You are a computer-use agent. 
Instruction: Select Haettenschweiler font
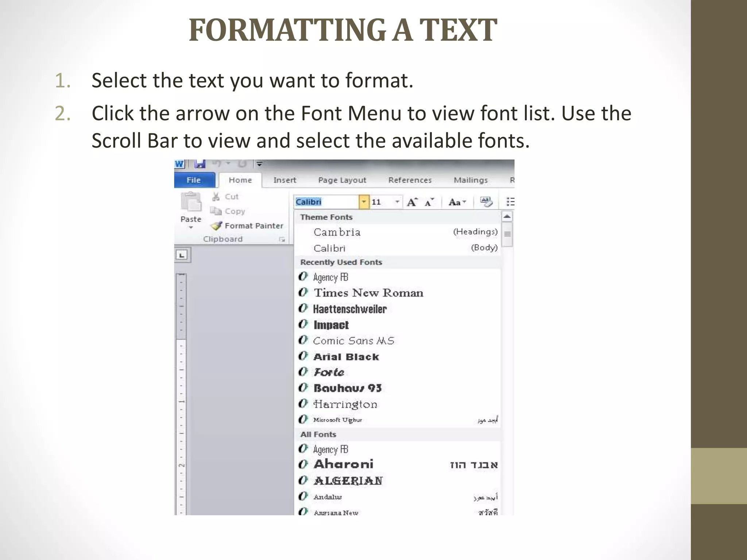tap(398, 309)
